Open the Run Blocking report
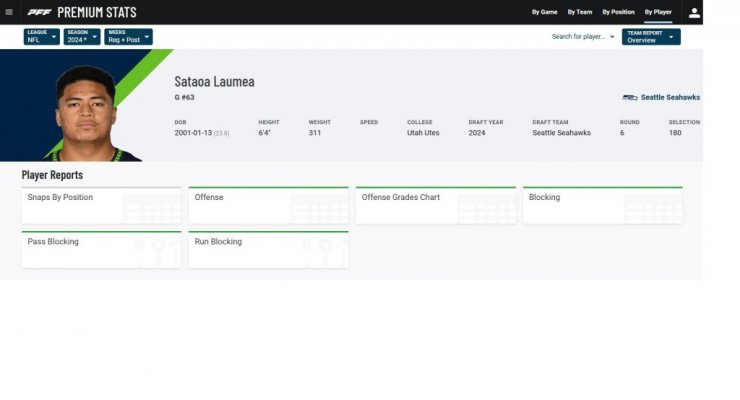The width and height of the screenshot is (740, 400). (269, 250)
